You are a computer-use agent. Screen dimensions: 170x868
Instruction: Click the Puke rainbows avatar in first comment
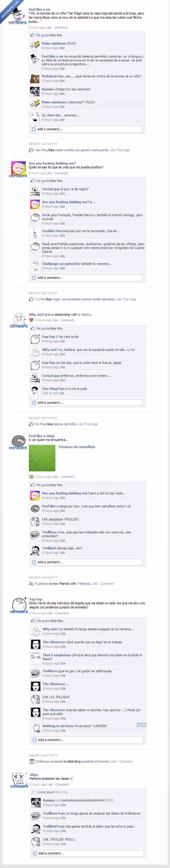coord(35,45)
